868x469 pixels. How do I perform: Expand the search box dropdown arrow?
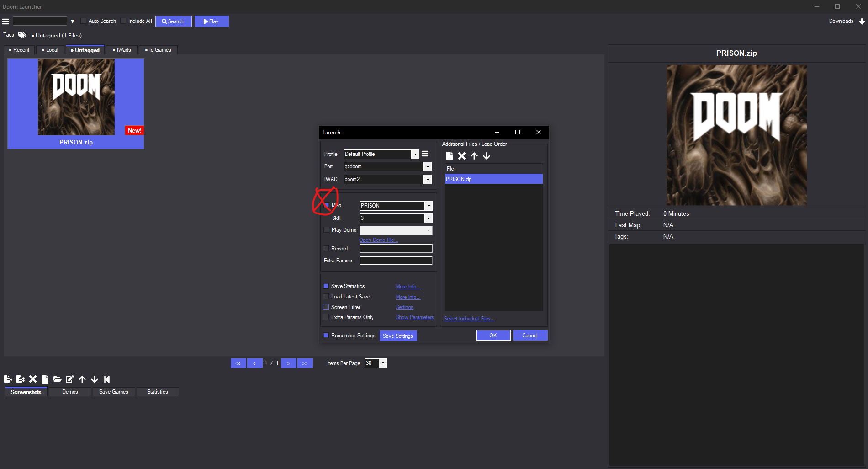72,21
